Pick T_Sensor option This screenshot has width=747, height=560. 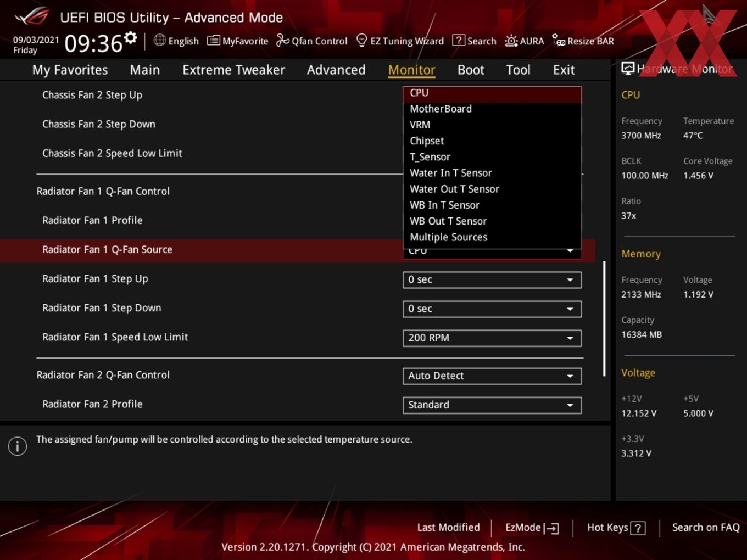(x=492, y=157)
